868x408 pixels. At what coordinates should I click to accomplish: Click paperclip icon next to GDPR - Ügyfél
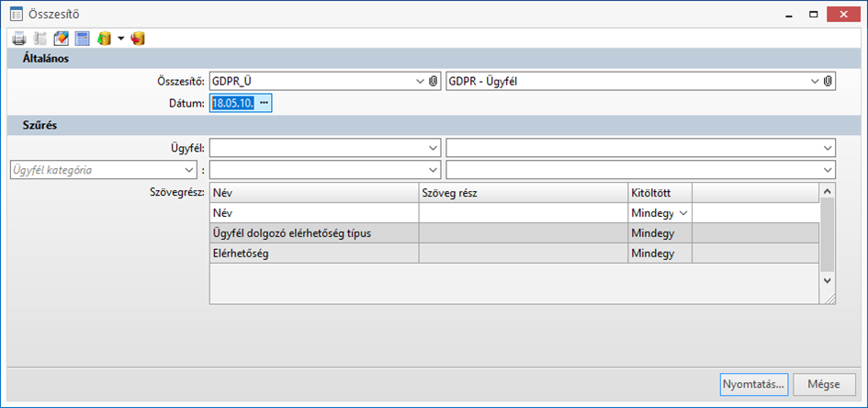(x=828, y=81)
